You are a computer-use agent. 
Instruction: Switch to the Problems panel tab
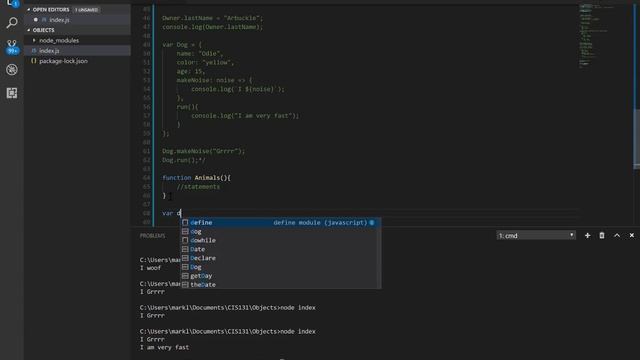click(x=152, y=236)
